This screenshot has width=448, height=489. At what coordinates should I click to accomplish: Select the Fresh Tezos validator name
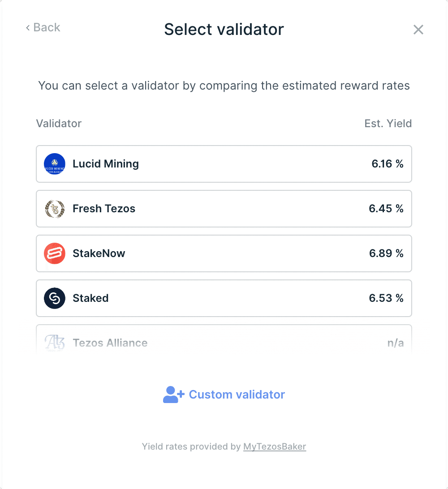(x=104, y=209)
